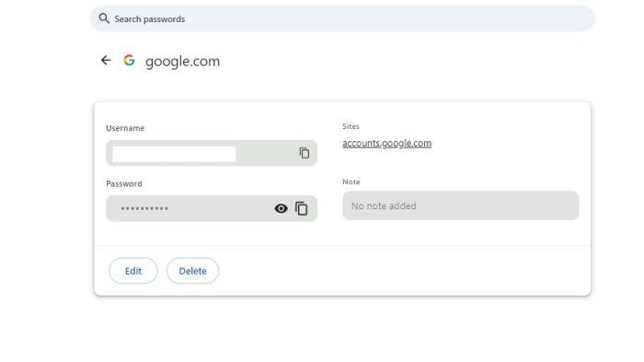Click the magnifier icon in search bar
The height and width of the screenshot is (362, 644).
click(104, 18)
